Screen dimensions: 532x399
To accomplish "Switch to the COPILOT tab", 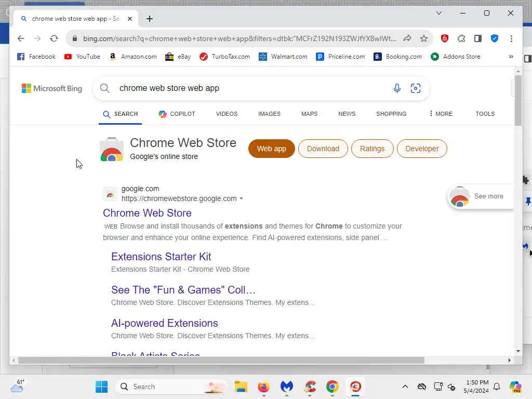I will point(177,114).
